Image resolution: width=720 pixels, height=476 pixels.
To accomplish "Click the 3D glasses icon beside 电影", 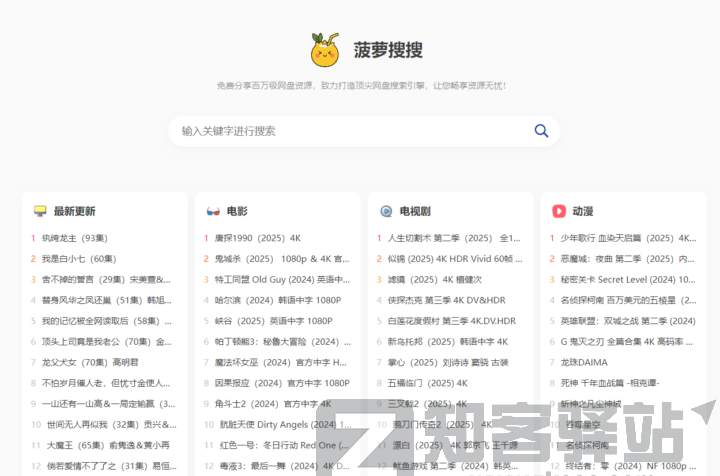I will pos(213,212).
